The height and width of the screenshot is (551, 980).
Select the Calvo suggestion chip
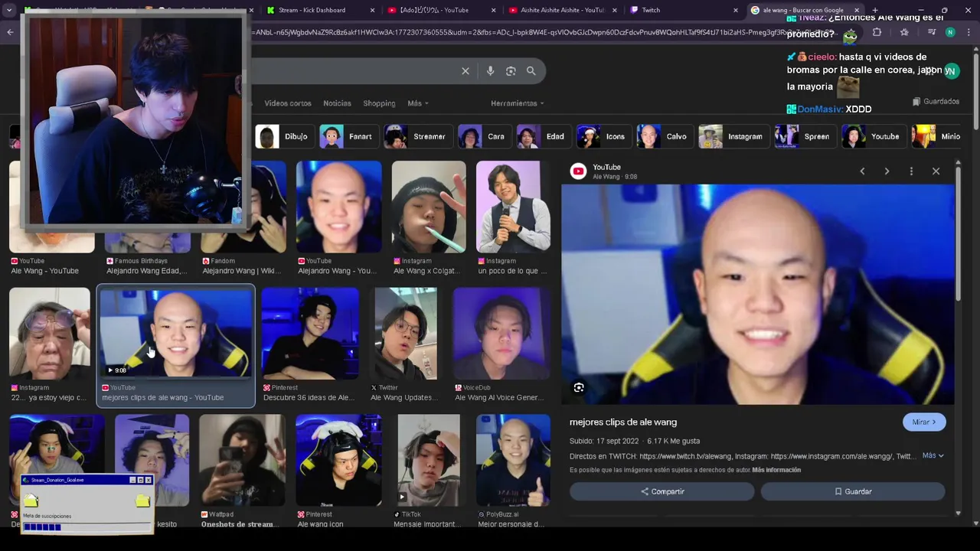[664, 136]
